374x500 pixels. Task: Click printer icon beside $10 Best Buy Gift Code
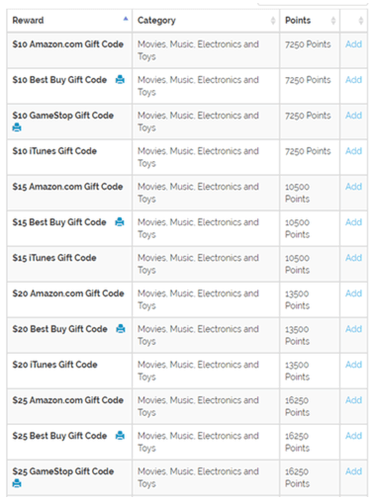click(x=120, y=80)
